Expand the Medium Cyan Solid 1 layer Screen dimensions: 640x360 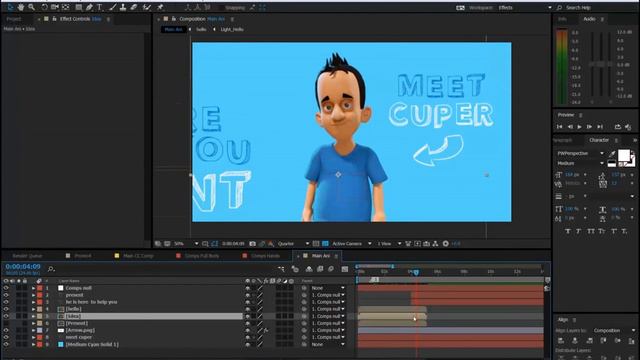[33, 344]
